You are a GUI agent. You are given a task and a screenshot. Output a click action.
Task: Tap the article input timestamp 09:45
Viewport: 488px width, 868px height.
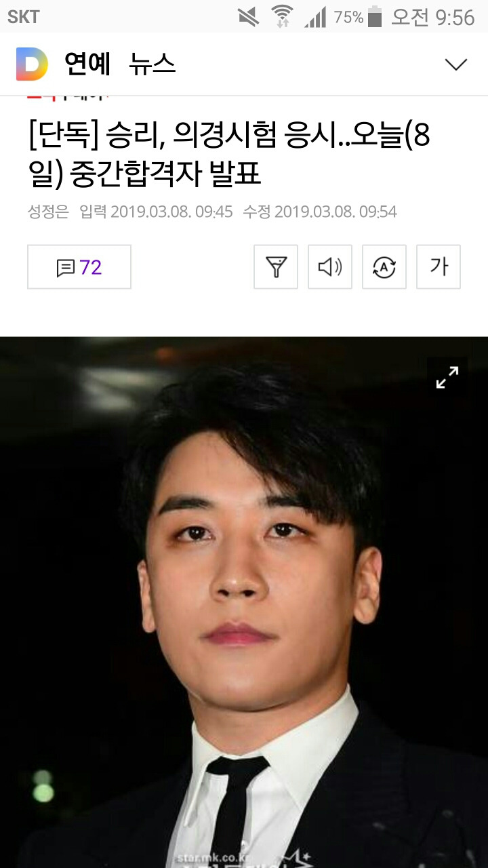click(x=214, y=212)
